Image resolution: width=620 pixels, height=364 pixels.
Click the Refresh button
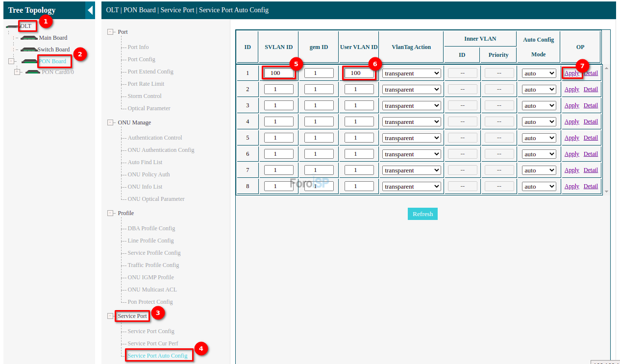tap(422, 214)
